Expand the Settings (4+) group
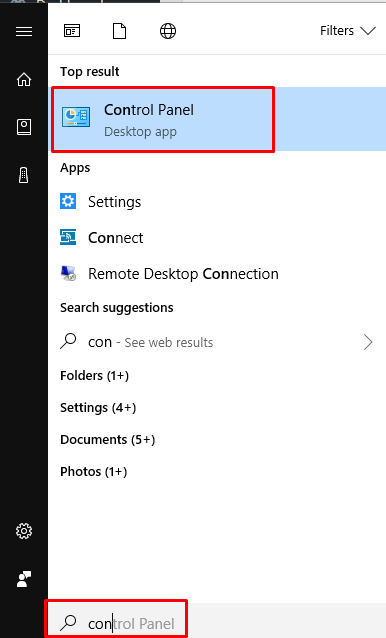Image resolution: width=386 pixels, height=638 pixels. pyautogui.click(x=98, y=408)
